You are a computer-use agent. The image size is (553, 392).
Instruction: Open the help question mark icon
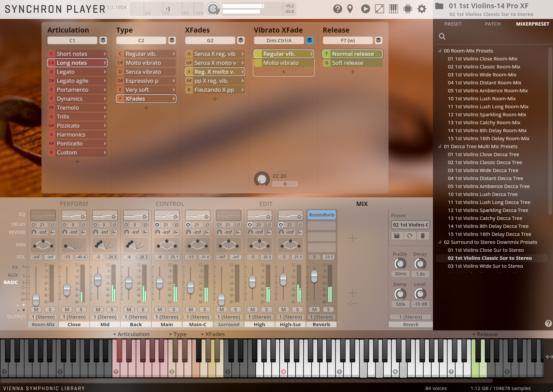(338, 9)
